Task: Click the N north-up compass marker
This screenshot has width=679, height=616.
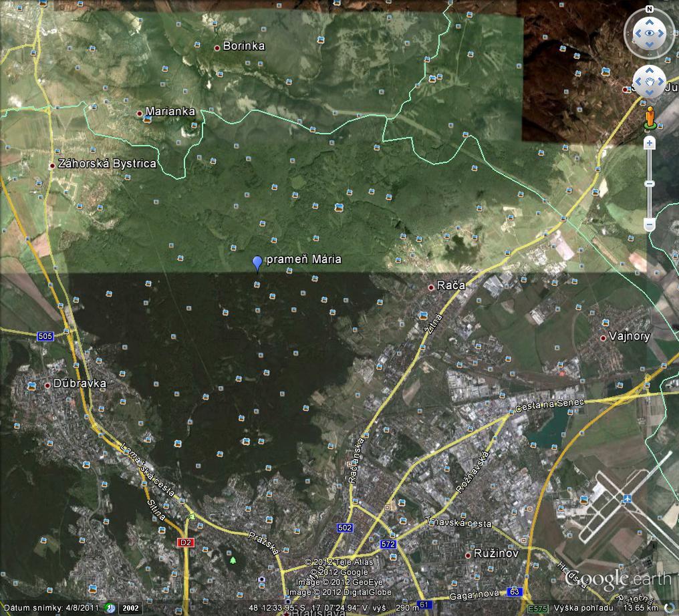Action: [649, 9]
